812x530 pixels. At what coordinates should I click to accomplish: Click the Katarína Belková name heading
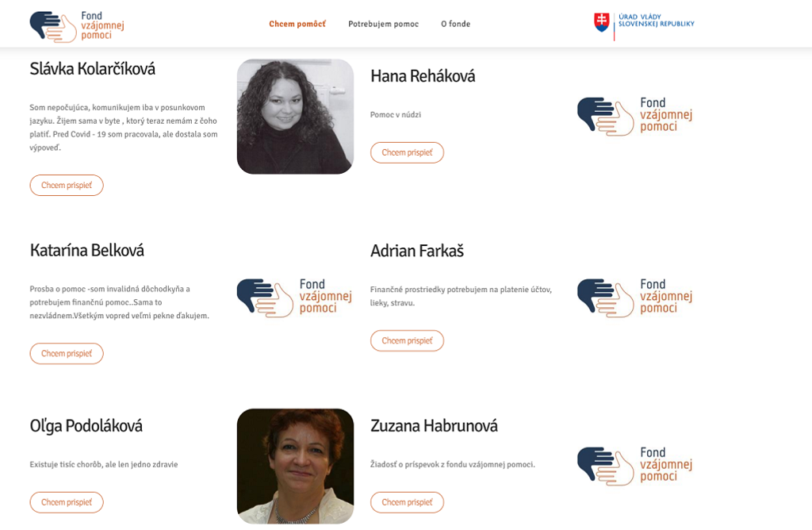(87, 251)
